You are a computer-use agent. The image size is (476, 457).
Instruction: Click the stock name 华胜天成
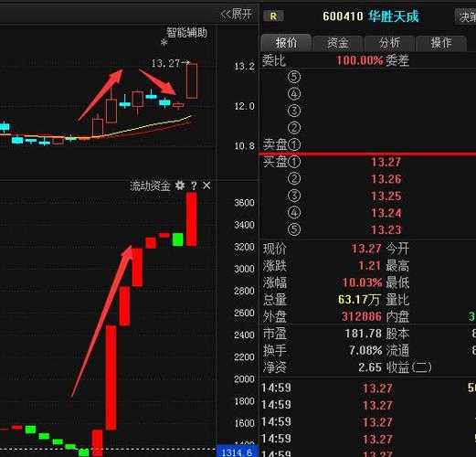tap(394, 16)
